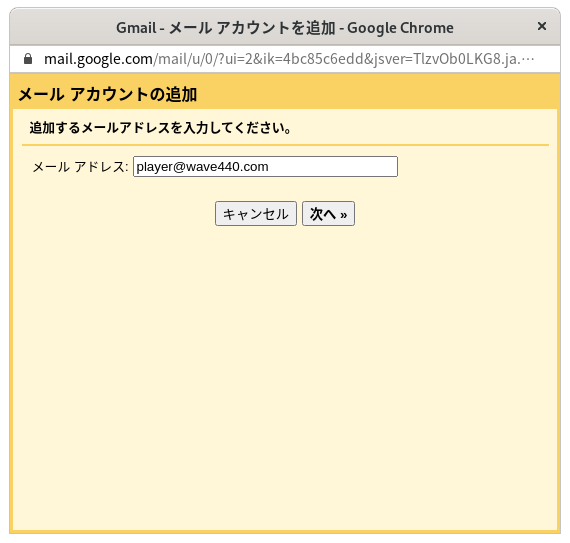The image size is (570, 543).
Task: Click the truncated ellipsis at URL end
Action: [x=528, y=59]
